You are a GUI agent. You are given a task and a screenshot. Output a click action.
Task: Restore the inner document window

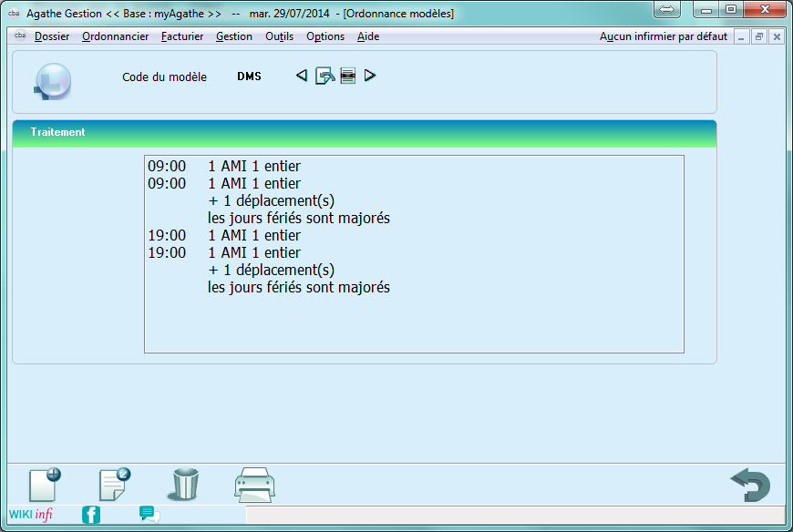[x=759, y=36]
